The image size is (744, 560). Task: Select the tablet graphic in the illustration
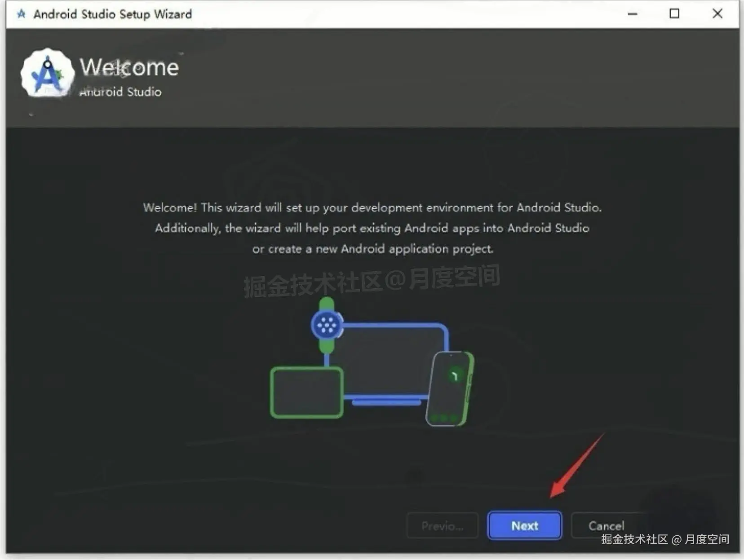pyautogui.click(x=306, y=392)
